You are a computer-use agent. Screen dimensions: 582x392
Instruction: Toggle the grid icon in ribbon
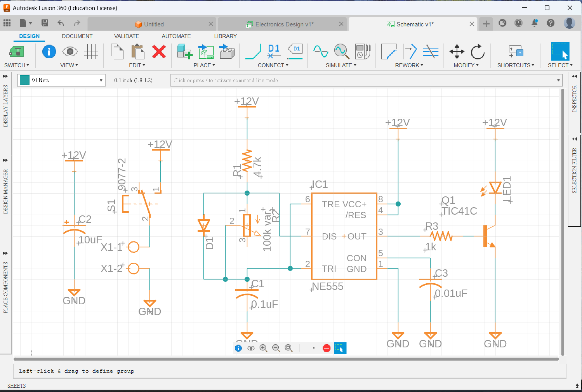pos(91,52)
